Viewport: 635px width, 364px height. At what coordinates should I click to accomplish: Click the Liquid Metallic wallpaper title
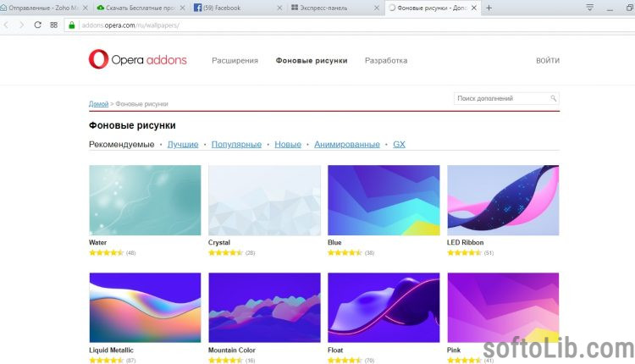pos(111,350)
